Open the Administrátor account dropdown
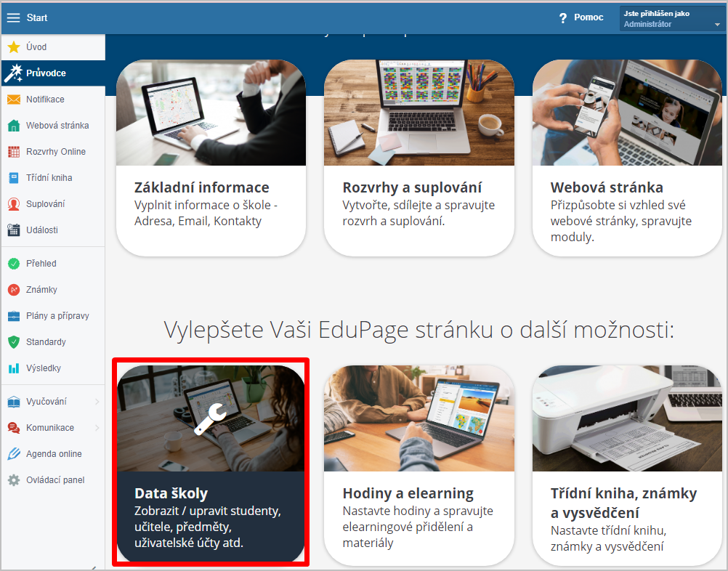Screen dimensions: 728x571 [x=671, y=19]
